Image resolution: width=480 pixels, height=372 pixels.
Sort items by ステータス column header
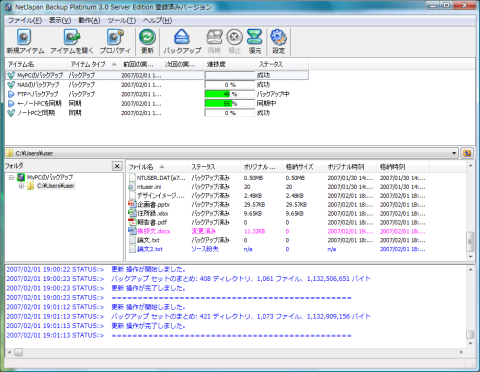[x=282, y=64]
